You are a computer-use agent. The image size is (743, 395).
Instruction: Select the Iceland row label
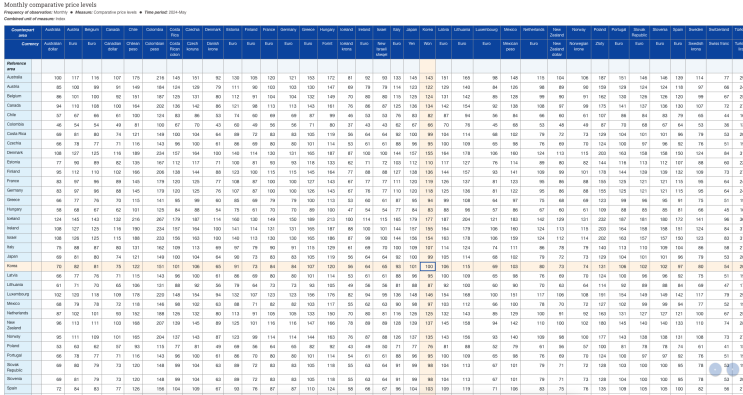pyautogui.click(x=18, y=219)
